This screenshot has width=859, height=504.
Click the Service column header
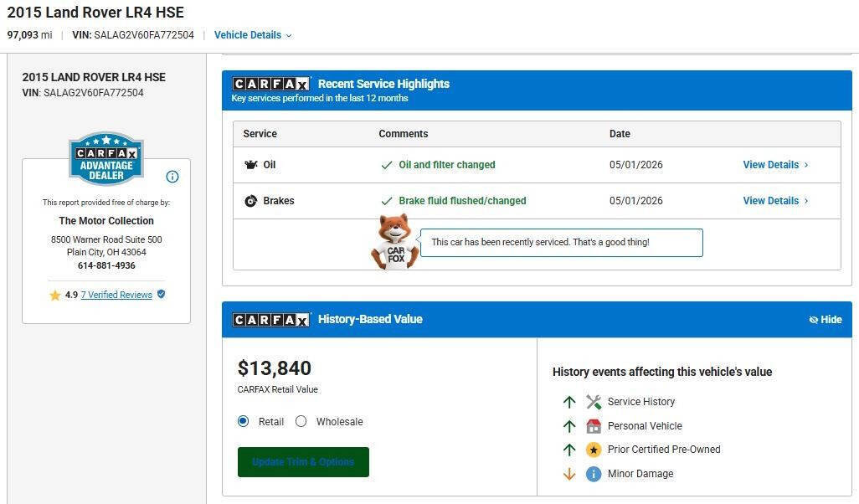(x=260, y=134)
